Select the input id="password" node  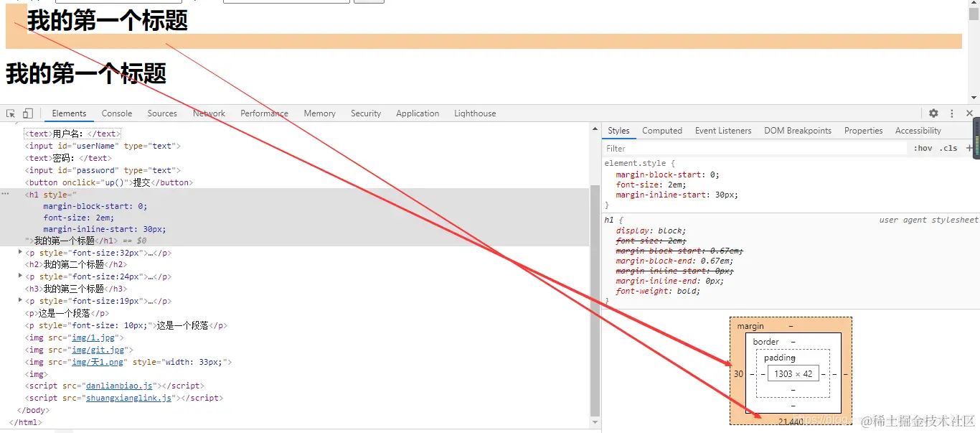coord(103,170)
